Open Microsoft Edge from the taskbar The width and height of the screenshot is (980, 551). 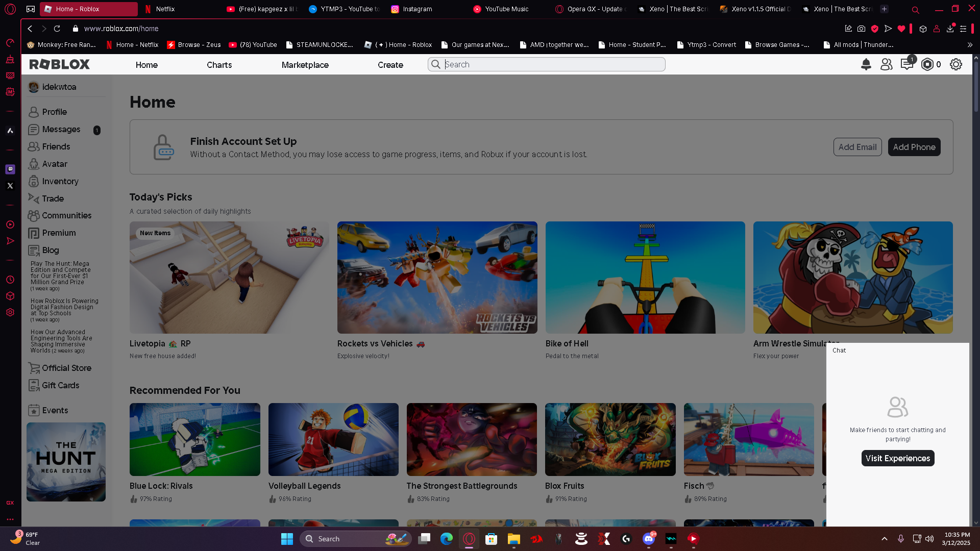[447, 539]
